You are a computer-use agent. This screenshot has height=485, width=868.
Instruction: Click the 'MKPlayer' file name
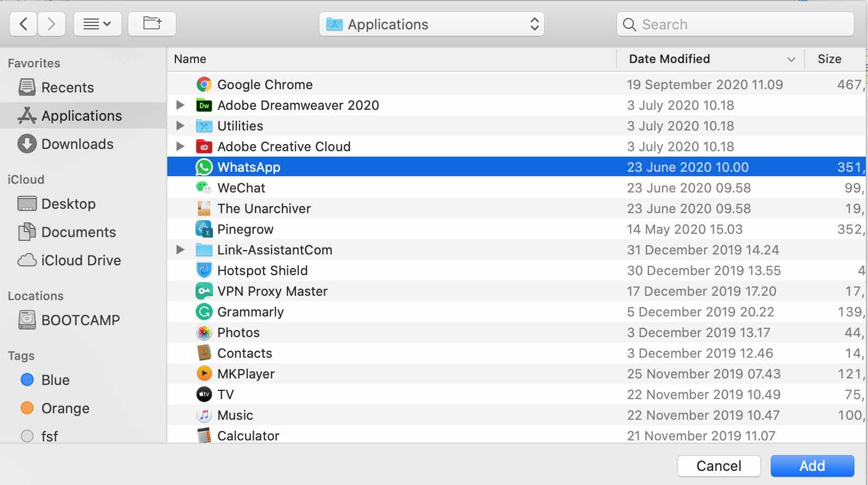tap(246, 374)
